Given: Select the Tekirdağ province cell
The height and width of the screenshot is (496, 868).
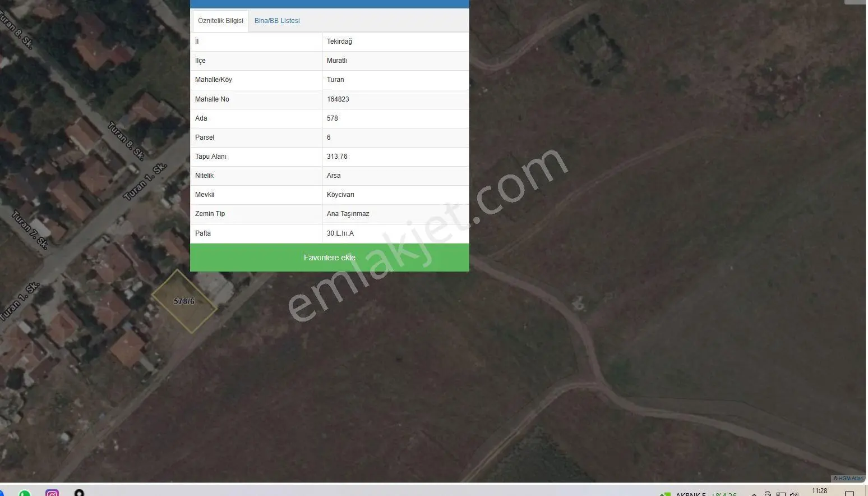Looking at the screenshot, I should point(395,42).
